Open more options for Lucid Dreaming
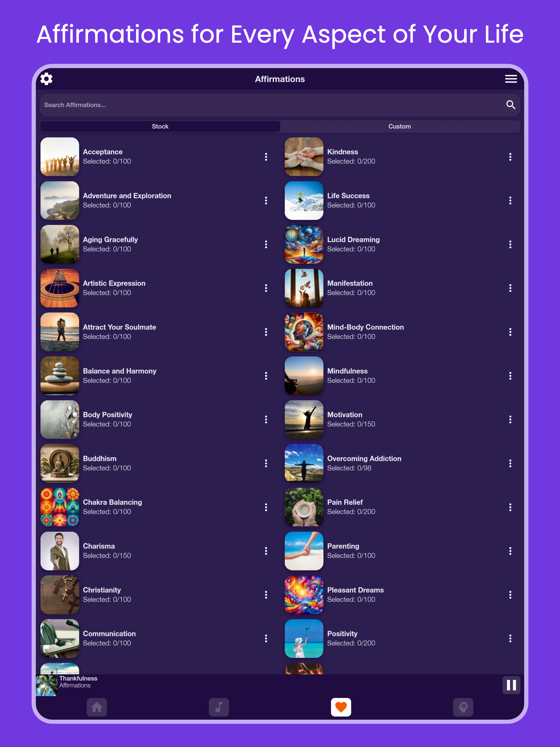 tap(510, 244)
